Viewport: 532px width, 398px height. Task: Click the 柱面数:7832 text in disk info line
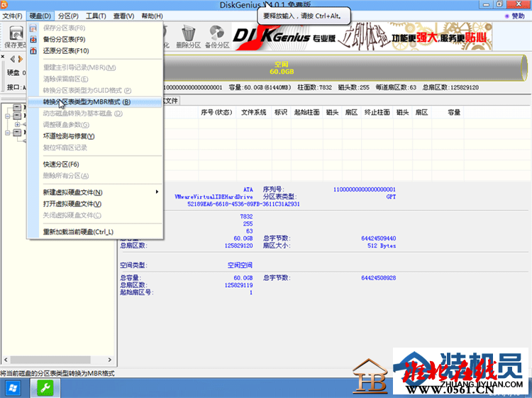tap(314, 87)
